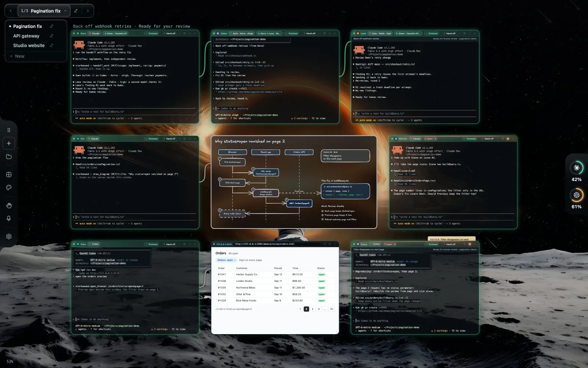This screenshot has width=588, height=368.
Task: Toggle the finished badge in Diana's window
Action: pyautogui.click(x=432, y=244)
